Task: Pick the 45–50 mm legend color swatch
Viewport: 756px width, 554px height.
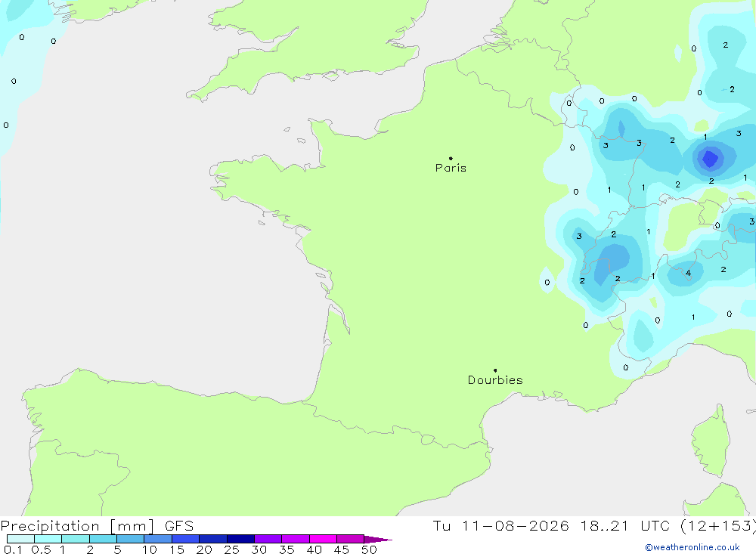Action: point(350,539)
